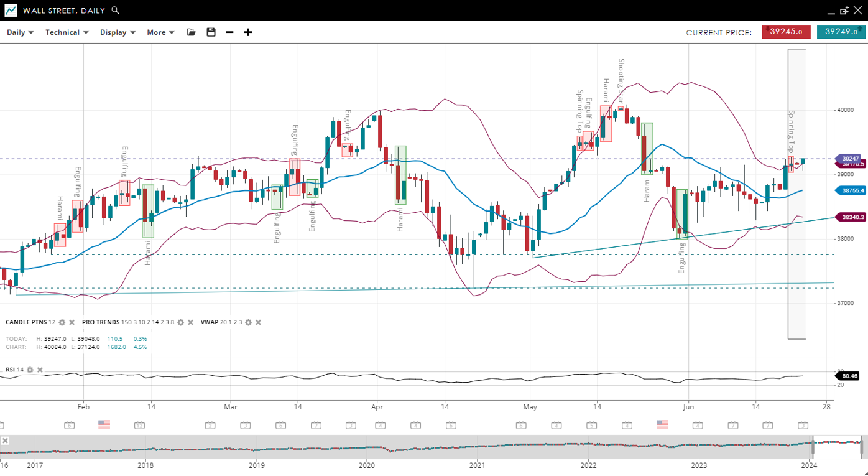This screenshot has width=868, height=476.
Task: Open the More menu
Action: 160,32
